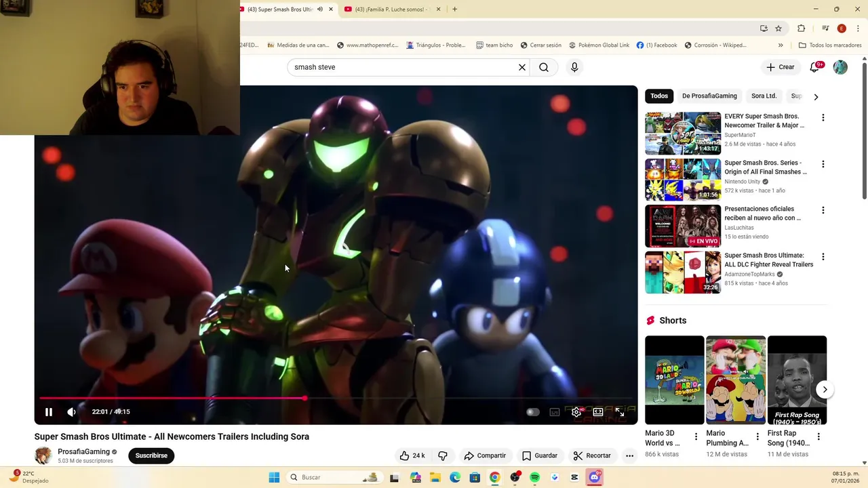Expand hidden bookmarks with the double chevron
The image size is (868, 488).
781,45
